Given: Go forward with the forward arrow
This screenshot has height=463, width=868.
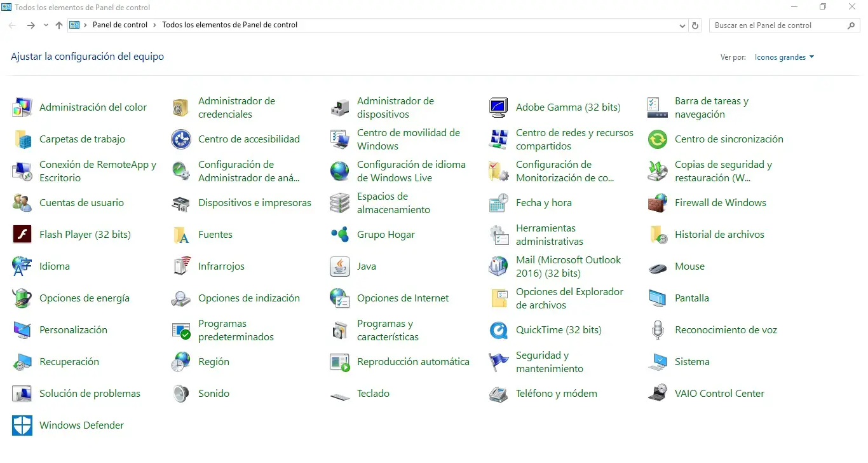Looking at the screenshot, I should (x=31, y=25).
